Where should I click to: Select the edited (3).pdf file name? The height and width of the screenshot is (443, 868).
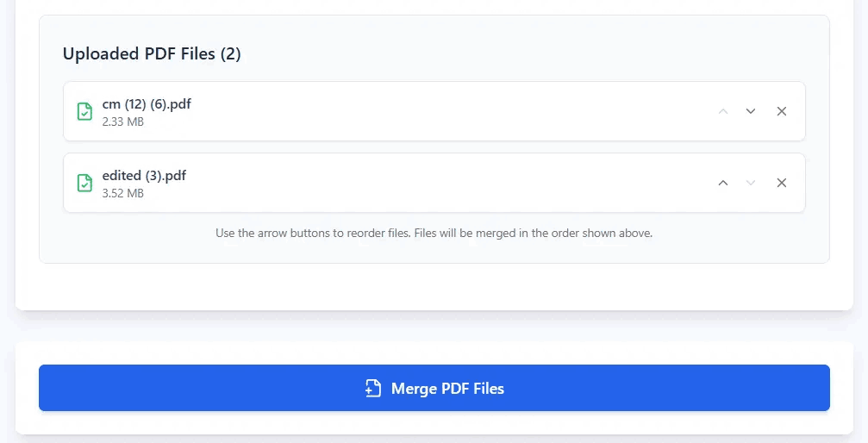pyautogui.click(x=144, y=176)
